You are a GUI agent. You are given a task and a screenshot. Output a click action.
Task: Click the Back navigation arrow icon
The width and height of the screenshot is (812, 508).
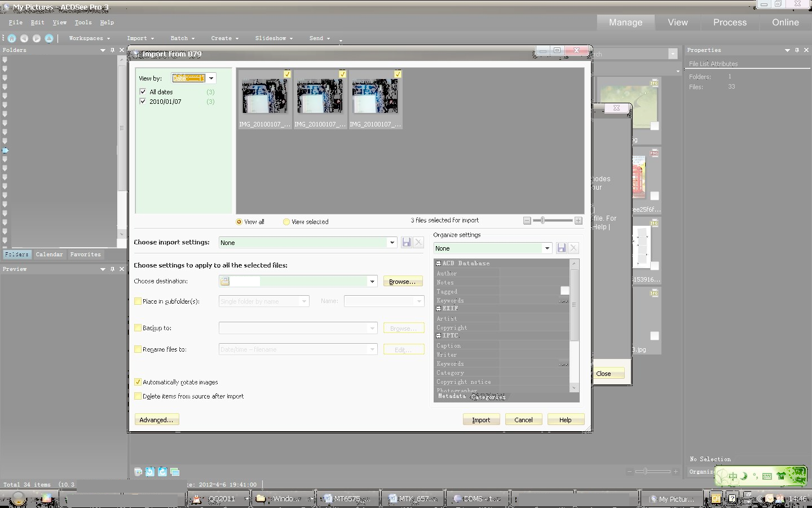(x=24, y=38)
